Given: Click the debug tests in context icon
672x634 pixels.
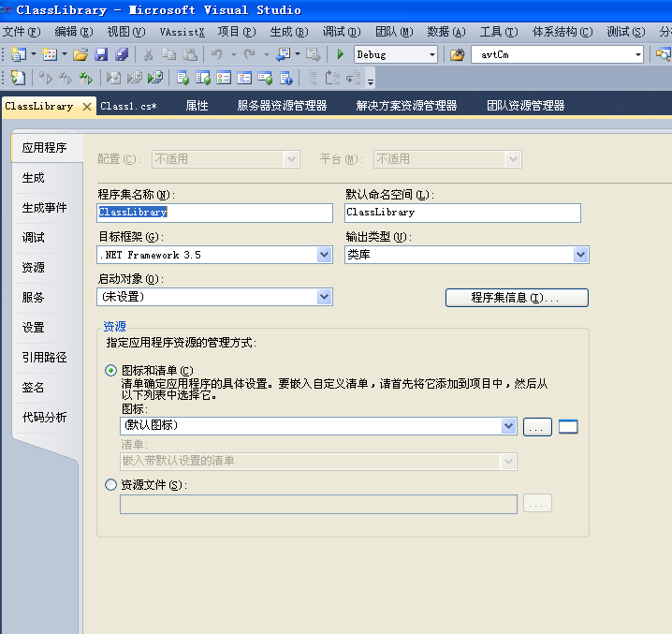Looking at the screenshot, I should click(155, 78).
